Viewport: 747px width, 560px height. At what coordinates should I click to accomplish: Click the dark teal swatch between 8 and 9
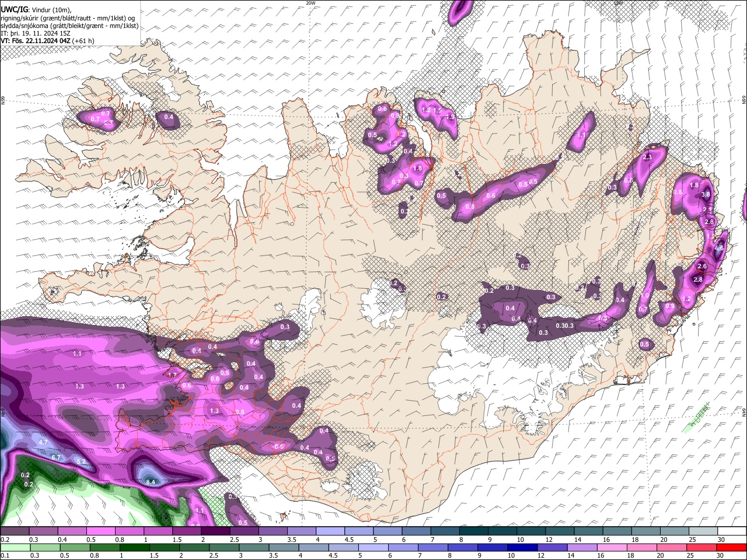point(474,531)
